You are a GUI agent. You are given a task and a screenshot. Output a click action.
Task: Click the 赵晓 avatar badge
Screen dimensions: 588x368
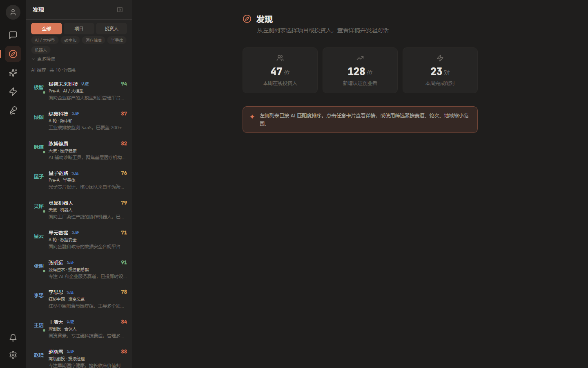point(39,355)
